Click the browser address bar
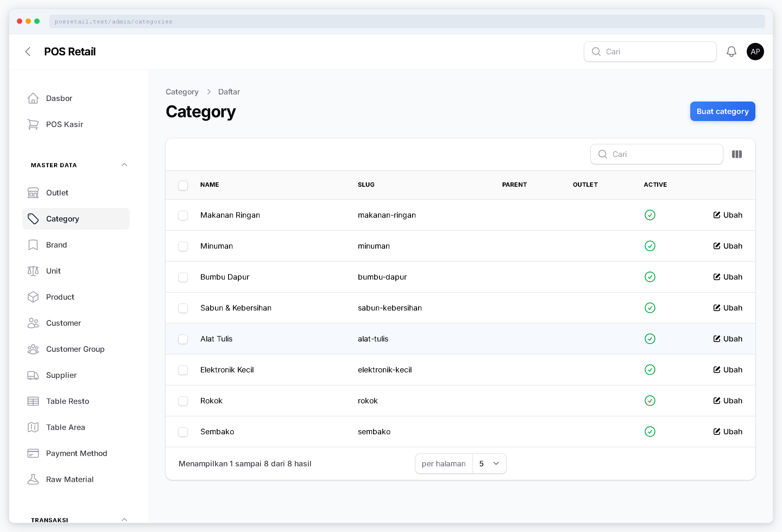This screenshot has height=532, width=782. tap(407, 21)
